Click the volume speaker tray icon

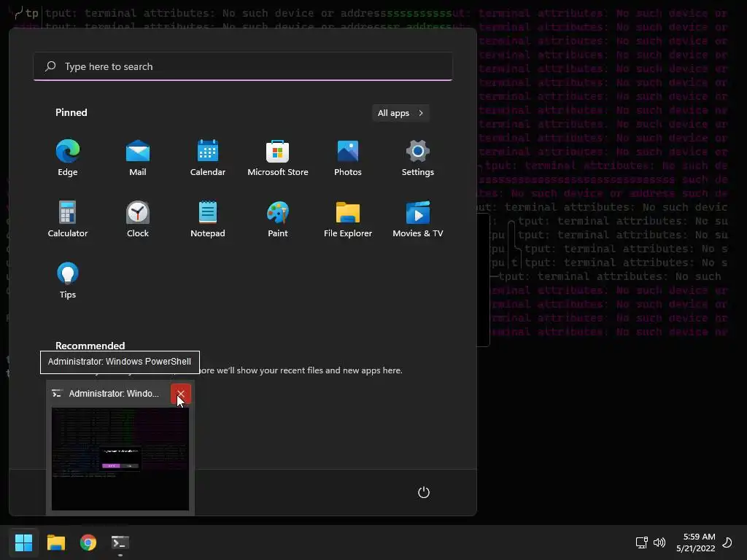659,542
